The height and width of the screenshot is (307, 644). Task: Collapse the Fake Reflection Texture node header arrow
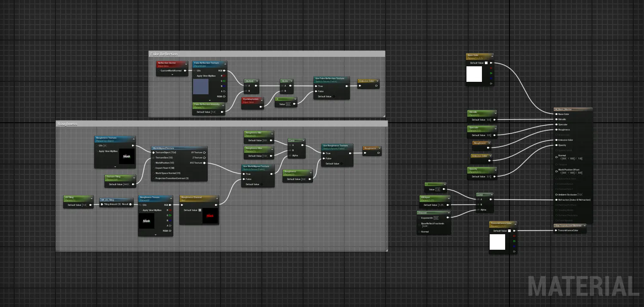[x=224, y=63]
